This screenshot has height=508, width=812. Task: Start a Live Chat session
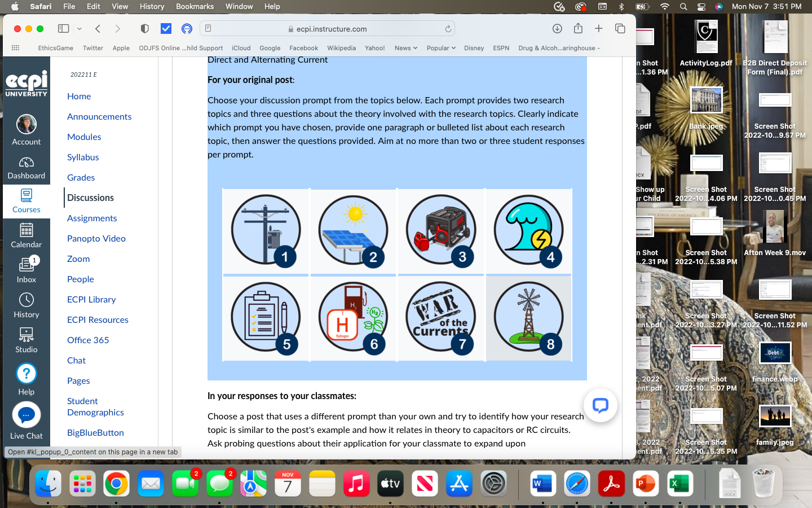(26, 421)
